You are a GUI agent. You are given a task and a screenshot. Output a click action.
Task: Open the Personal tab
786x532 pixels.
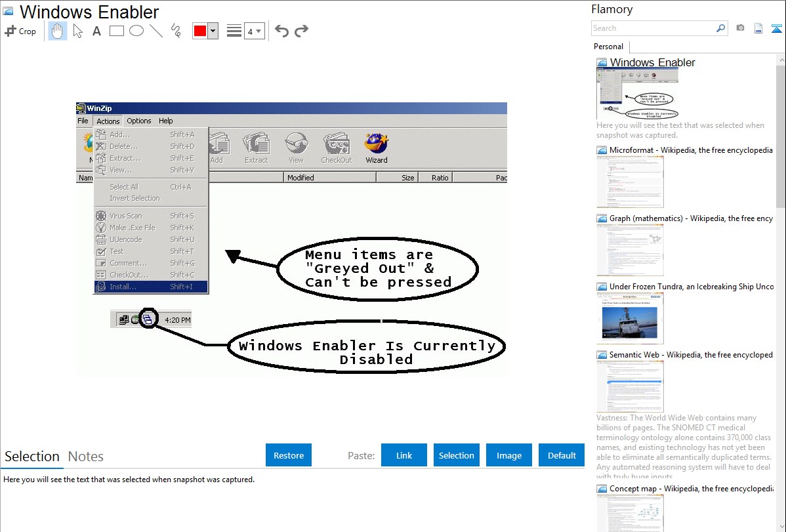609,47
